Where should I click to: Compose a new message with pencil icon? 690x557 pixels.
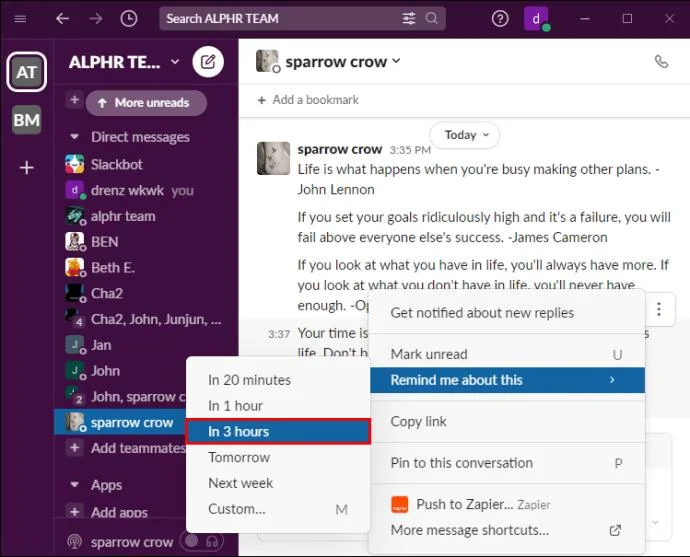pos(208,62)
